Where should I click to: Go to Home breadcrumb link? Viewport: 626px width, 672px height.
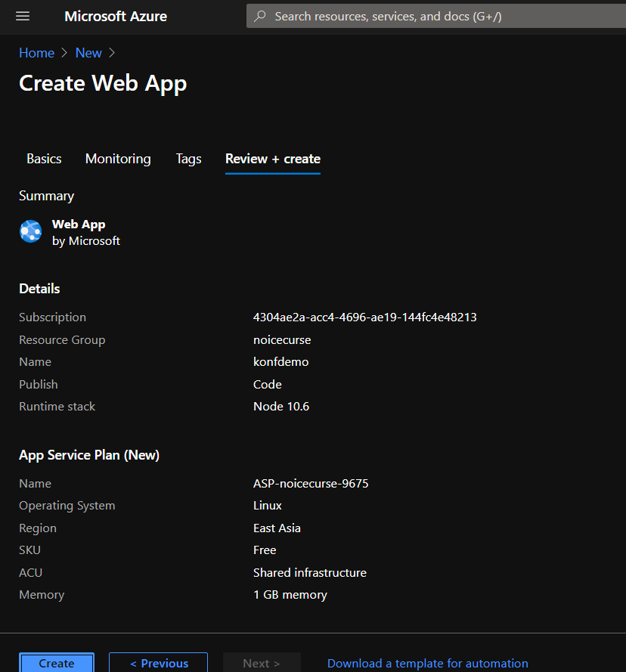pyautogui.click(x=37, y=53)
